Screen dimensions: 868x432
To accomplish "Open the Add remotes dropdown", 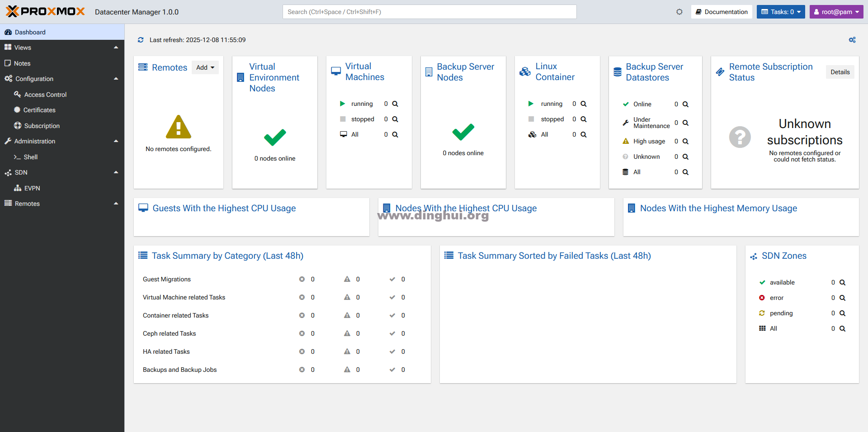I will click(205, 67).
